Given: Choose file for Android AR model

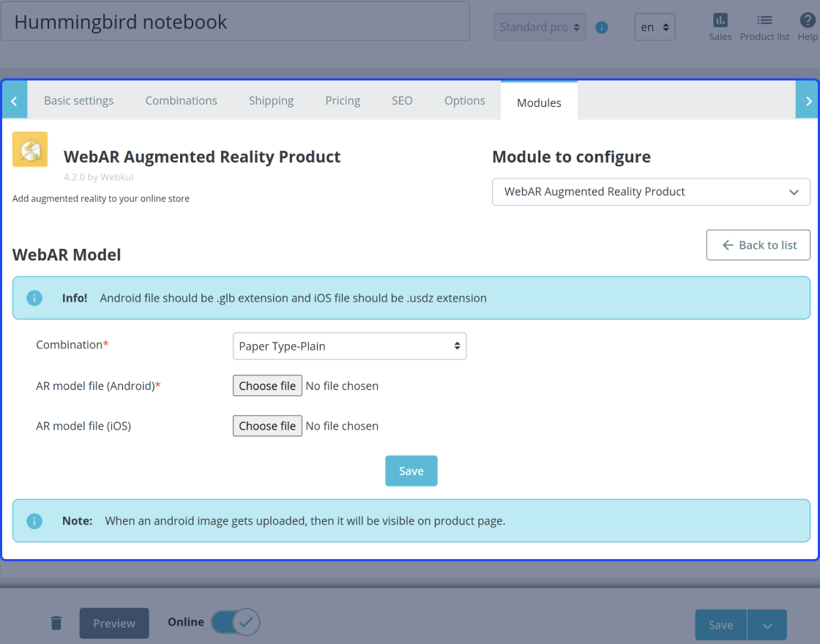Looking at the screenshot, I should pyautogui.click(x=267, y=386).
